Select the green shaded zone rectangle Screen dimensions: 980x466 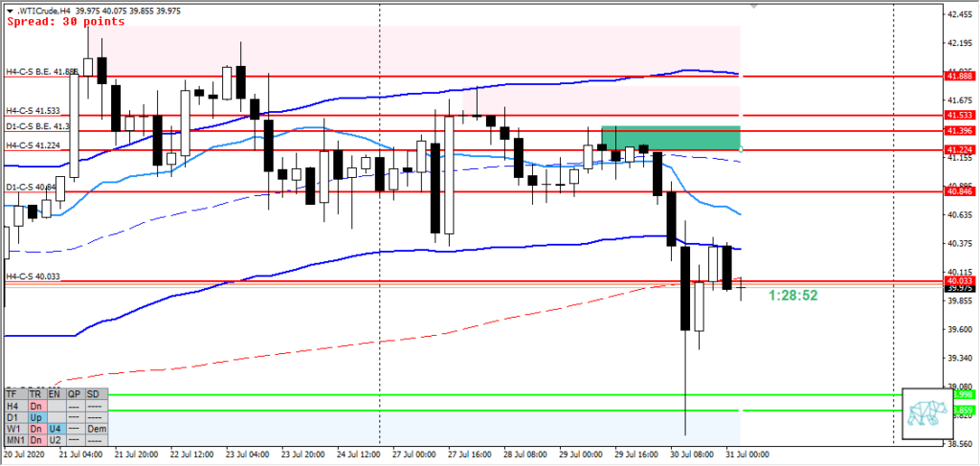click(x=670, y=137)
